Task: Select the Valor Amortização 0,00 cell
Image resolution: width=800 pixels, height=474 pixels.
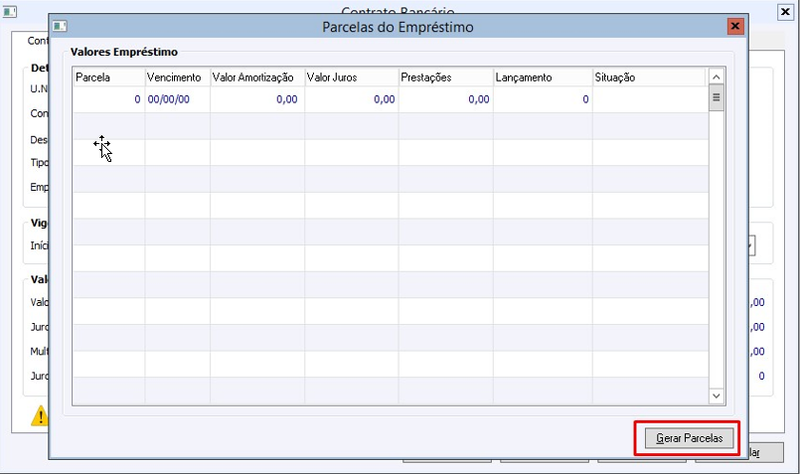Action: point(257,99)
